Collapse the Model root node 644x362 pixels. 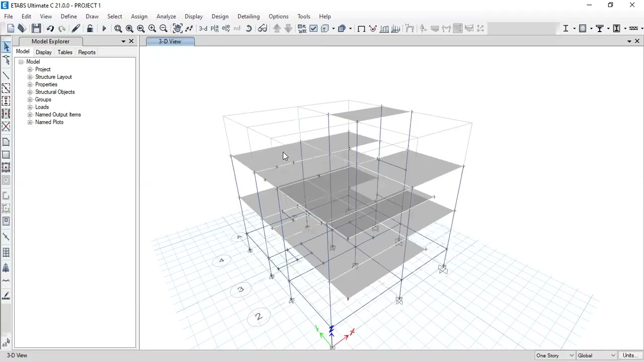coord(21,62)
